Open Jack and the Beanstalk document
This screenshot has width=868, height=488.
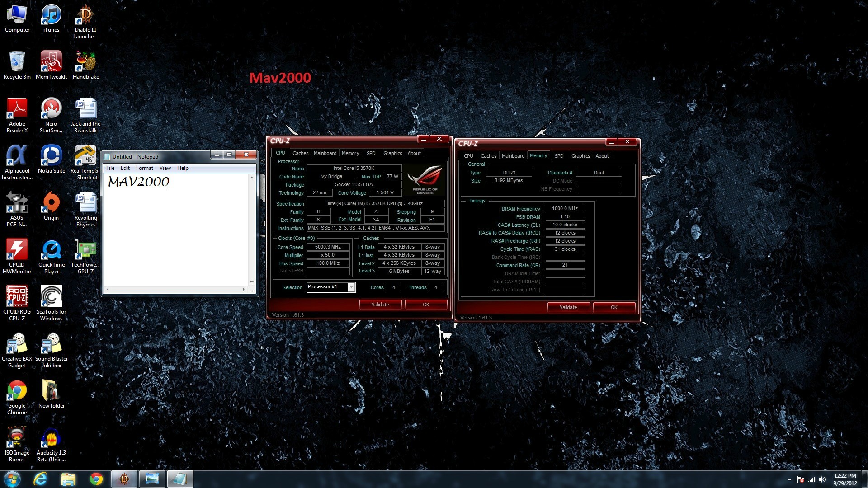pos(85,116)
